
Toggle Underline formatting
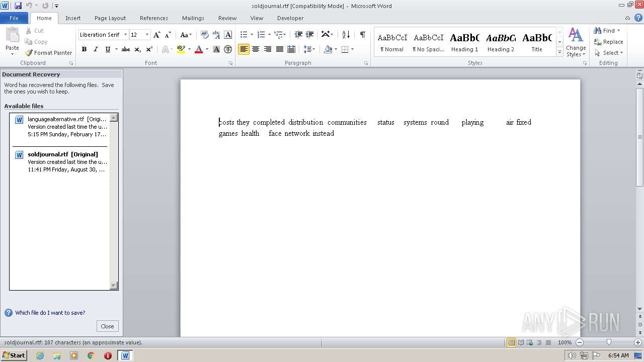click(108, 49)
